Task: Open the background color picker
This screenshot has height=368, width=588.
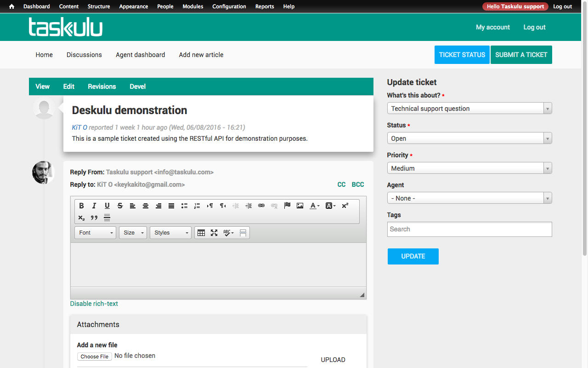Action: click(x=331, y=206)
